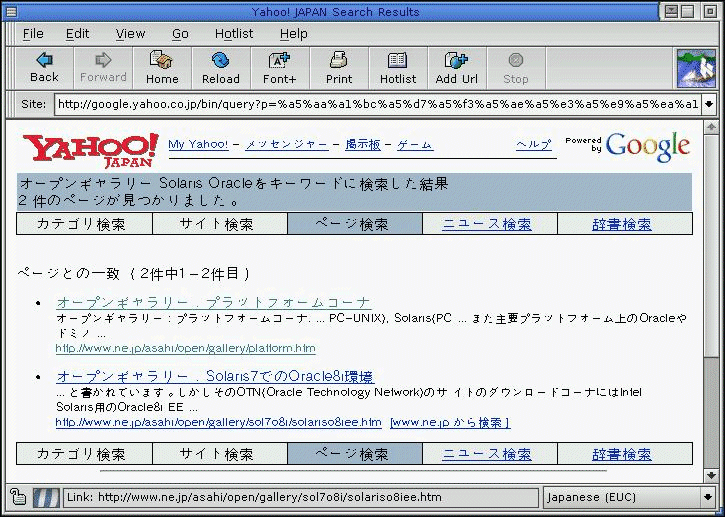This screenshot has width=725, height=517.
Task: Click the browser logo throbber icon
Action: pyautogui.click(x=696, y=68)
